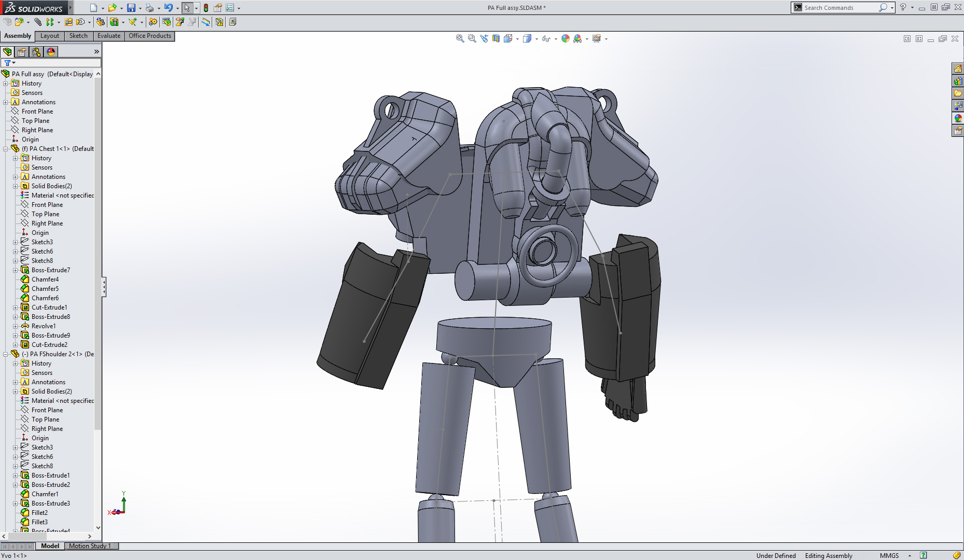This screenshot has width=964, height=560.
Task: Collapse the PA Chest 1<1> component
Action: tap(6, 149)
